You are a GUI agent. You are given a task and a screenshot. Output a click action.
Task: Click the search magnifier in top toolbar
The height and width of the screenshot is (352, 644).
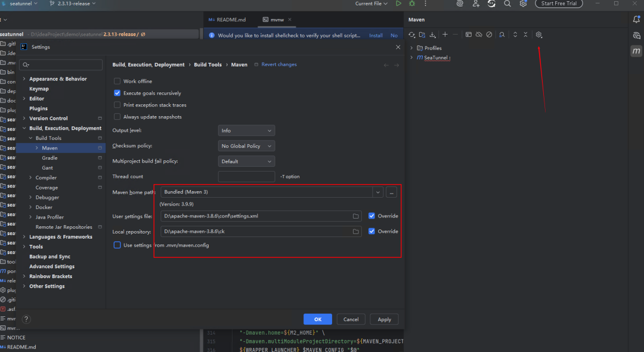(507, 4)
